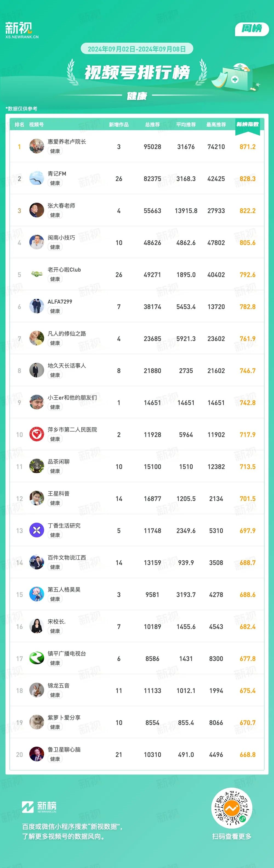Click the 周榜 weekly ranking badge
Image resolution: width=274 pixels, height=868 pixels.
point(251,29)
